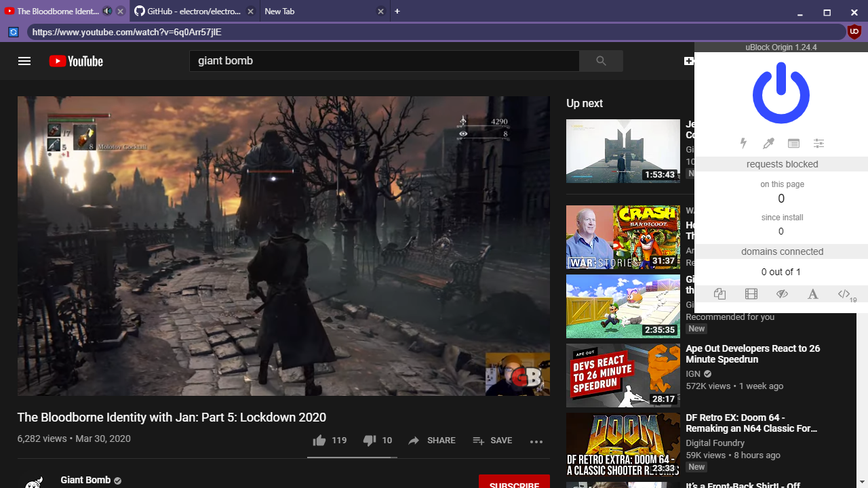Open the Ape Out Developers React title
This screenshot has height=488, width=868.
click(753, 354)
